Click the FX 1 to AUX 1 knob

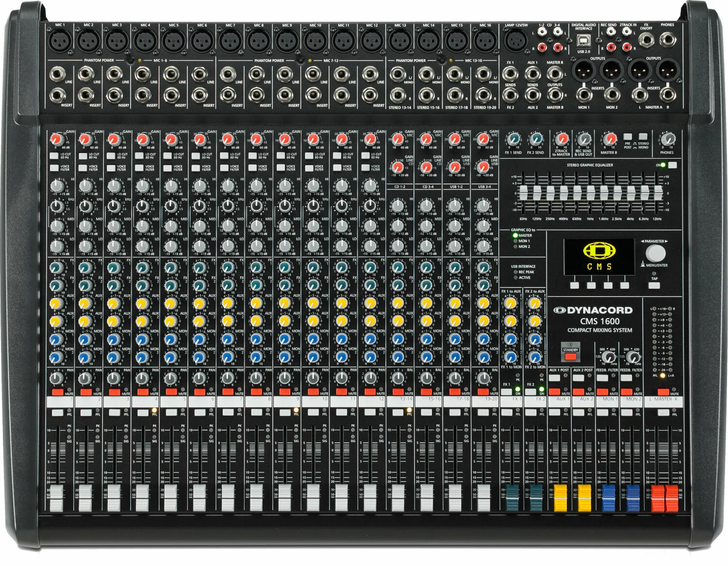[x=510, y=304]
